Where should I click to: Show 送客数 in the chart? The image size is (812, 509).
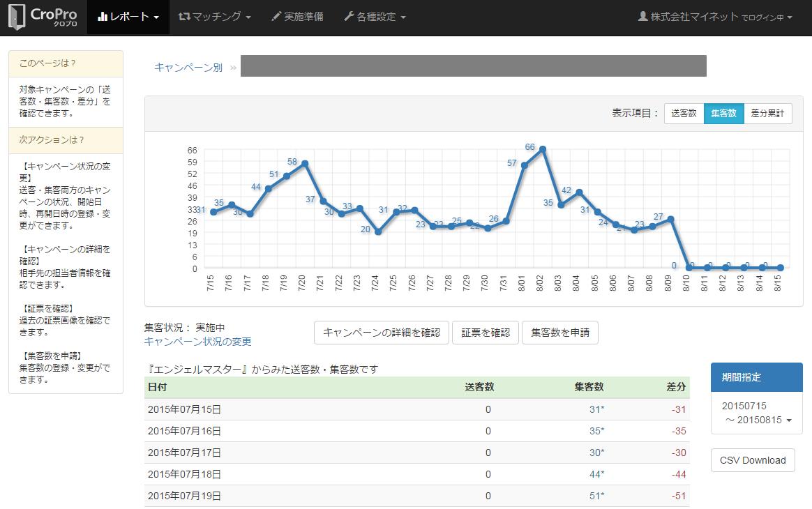684,113
